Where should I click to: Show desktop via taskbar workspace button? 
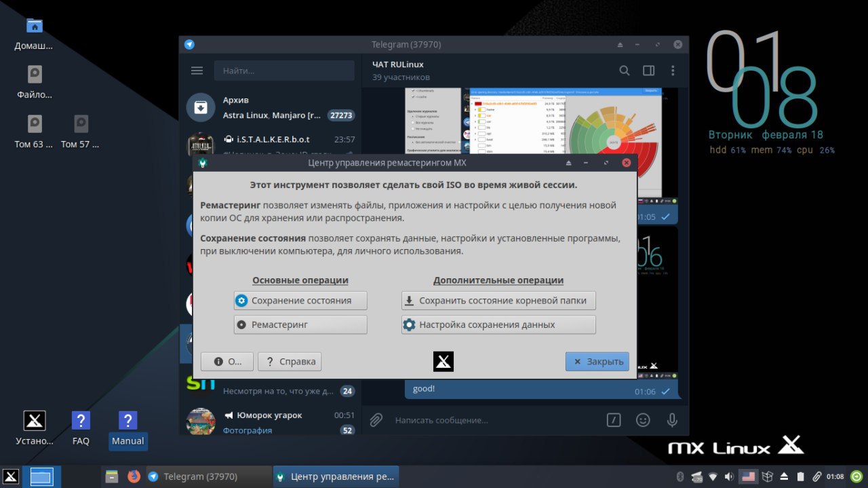point(41,476)
